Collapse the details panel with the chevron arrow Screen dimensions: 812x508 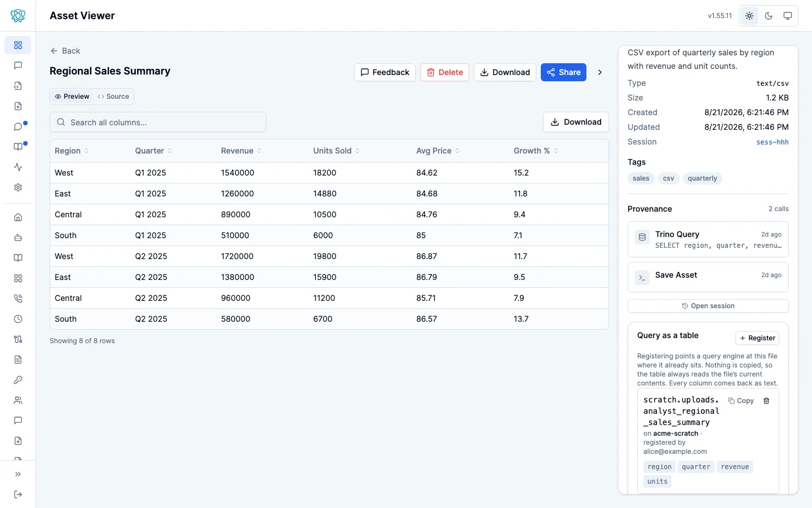coord(600,72)
